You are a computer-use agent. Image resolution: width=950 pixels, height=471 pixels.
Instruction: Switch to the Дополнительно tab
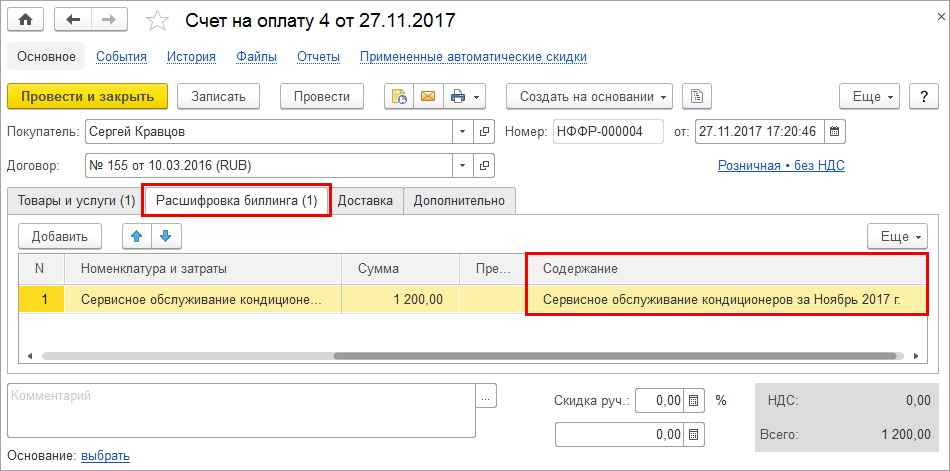click(459, 201)
